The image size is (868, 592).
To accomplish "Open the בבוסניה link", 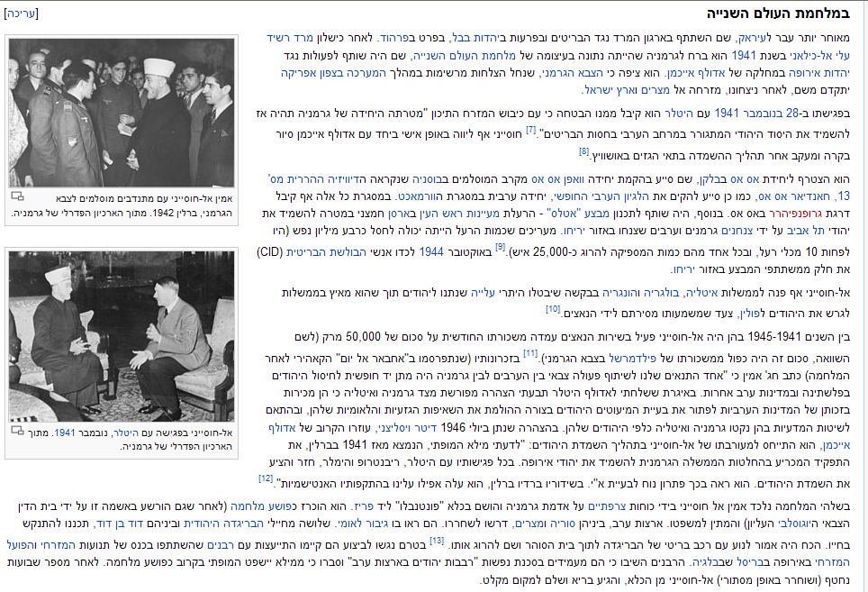I will click(x=428, y=179).
